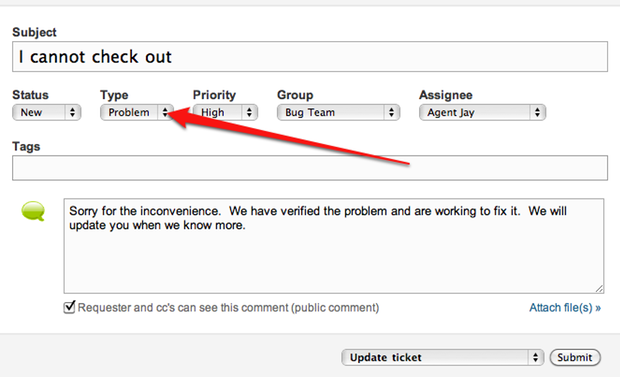
Task: Open the Attach file(s) link
Action: click(x=565, y=308)
